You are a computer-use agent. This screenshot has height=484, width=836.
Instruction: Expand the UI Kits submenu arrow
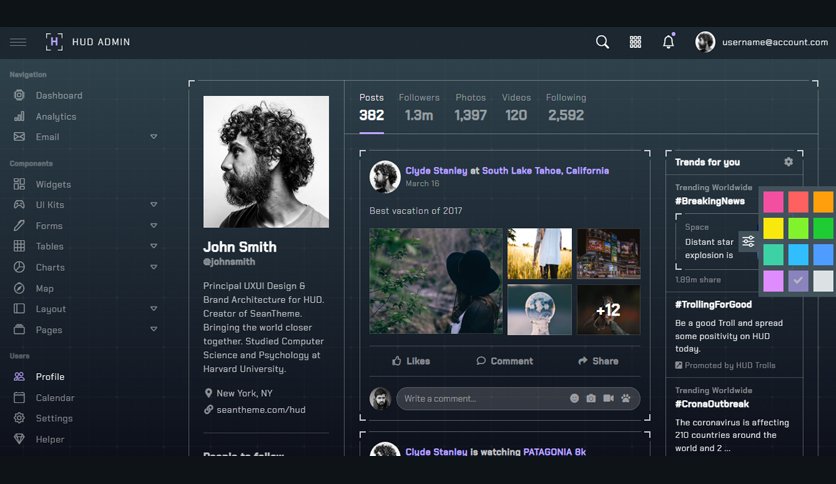(154, 205)
